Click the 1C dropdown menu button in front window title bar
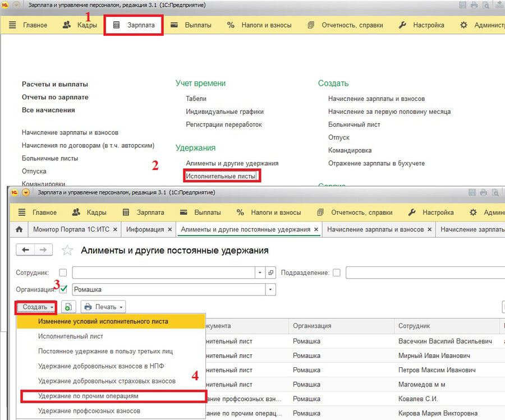The image size is (505, 420). tap(25, 192)
